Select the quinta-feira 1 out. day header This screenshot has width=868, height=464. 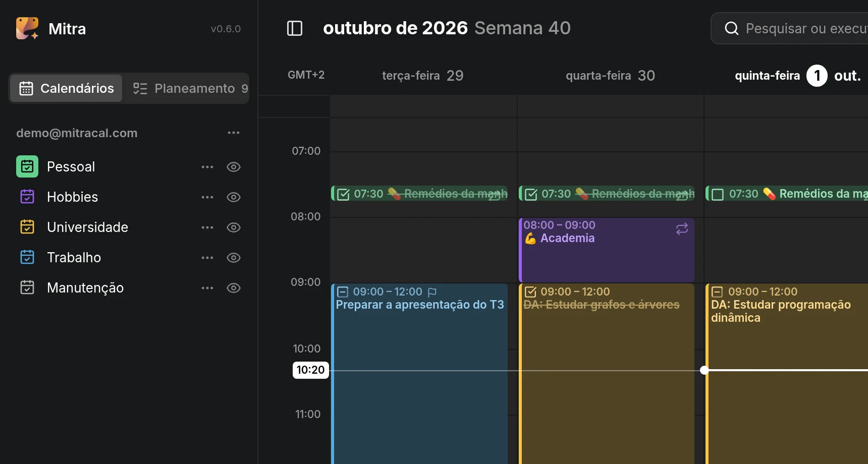point(798,76)
